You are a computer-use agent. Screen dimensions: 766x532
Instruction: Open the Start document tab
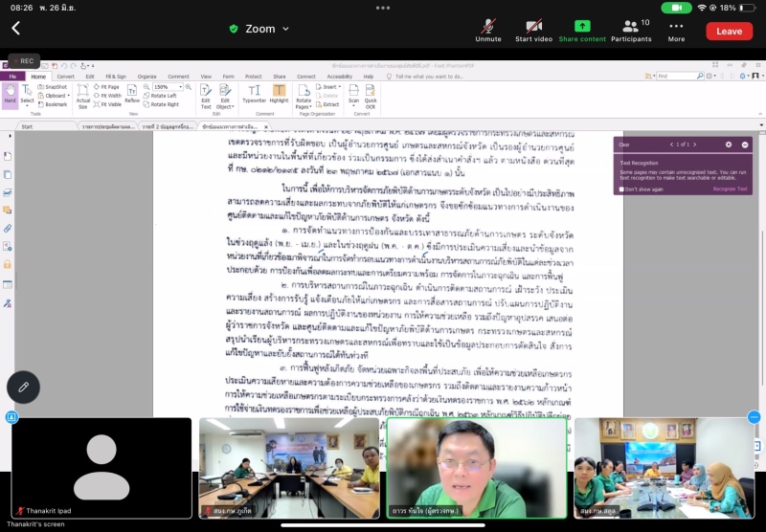point(27,125)
